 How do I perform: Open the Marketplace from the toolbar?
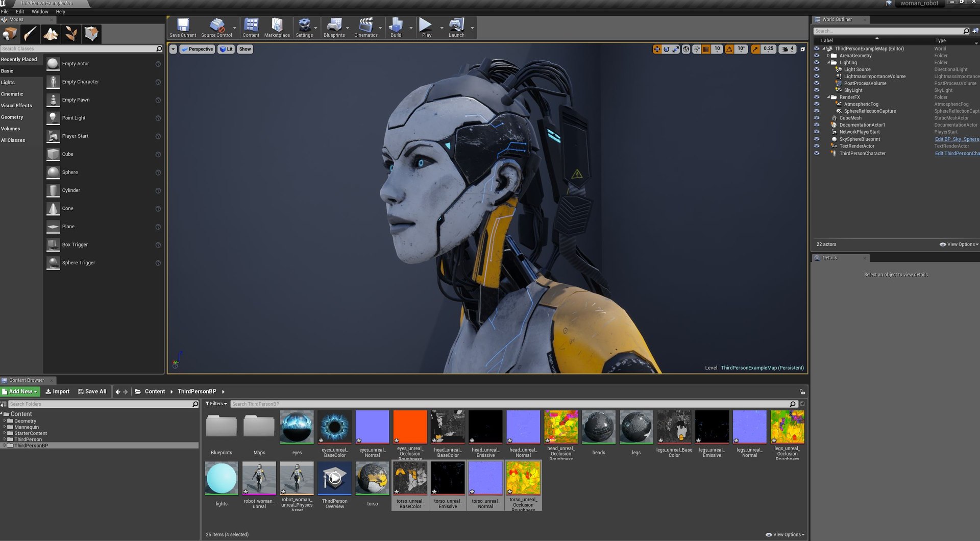pos(277,28)
